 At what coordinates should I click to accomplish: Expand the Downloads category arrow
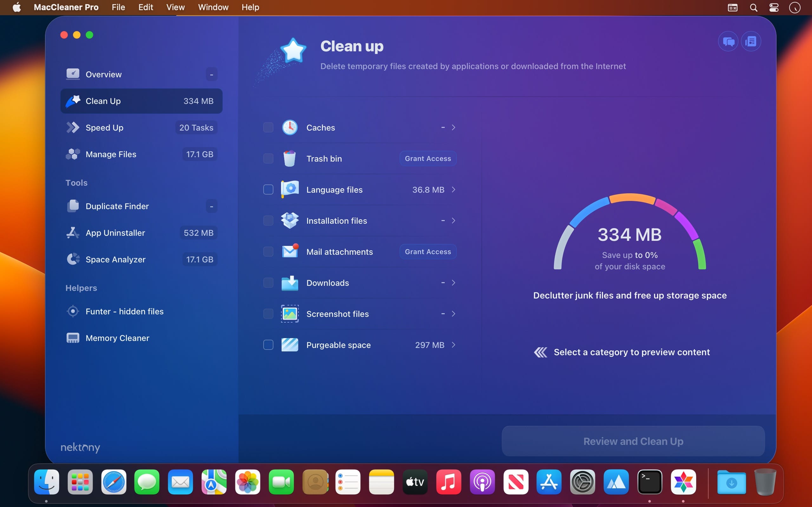[x=454, y=283]
